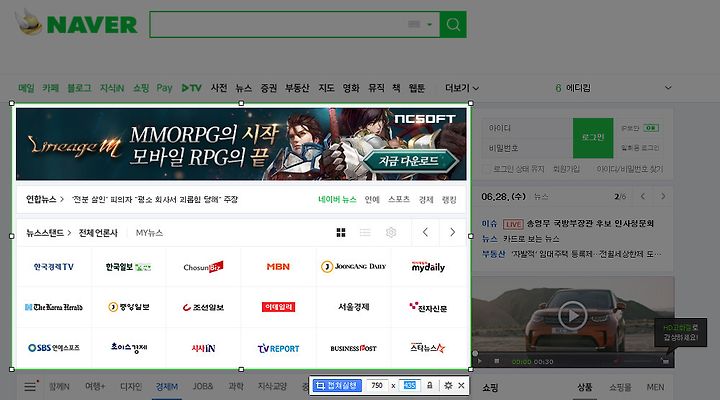Open newsstand settings gear

pos(391,232)
